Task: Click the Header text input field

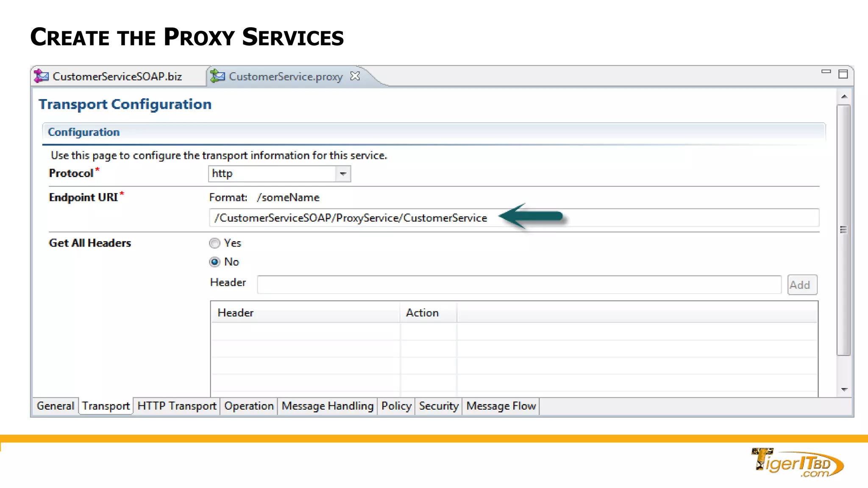Action: click(519, 285)
